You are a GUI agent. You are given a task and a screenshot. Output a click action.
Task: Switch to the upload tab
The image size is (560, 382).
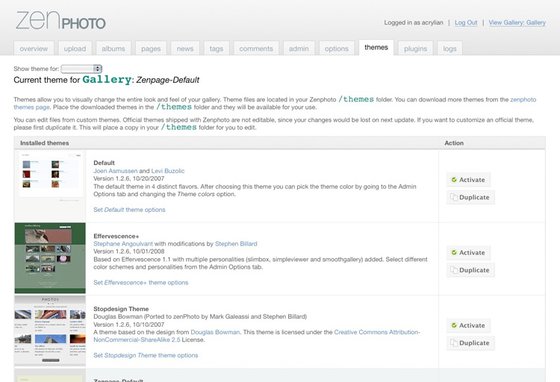click(x=75, y=49)
